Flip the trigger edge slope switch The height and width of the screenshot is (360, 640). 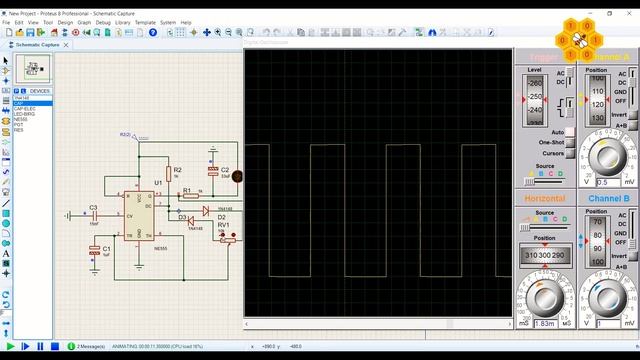tap(570, 107)
